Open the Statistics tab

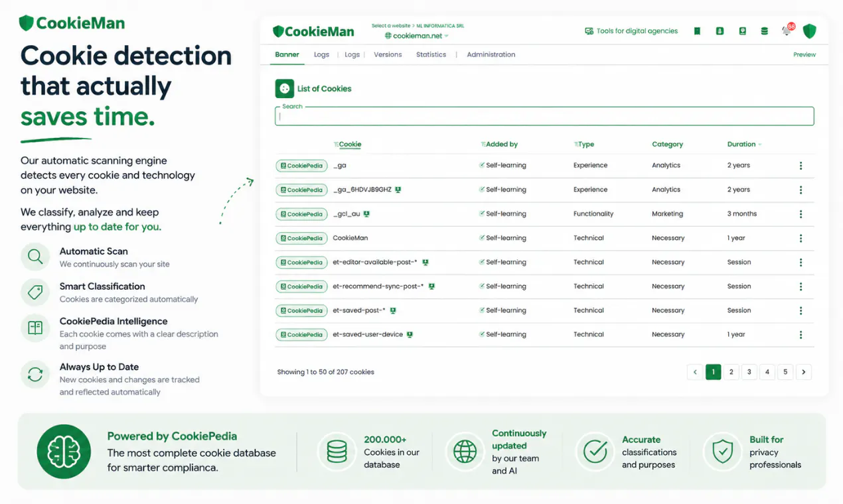(x=431, y=54)
